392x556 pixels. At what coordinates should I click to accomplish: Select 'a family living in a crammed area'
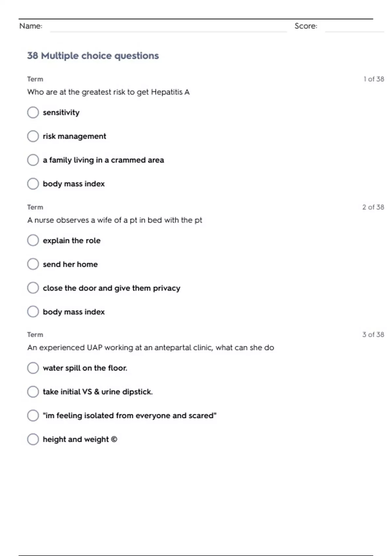(x=33, y=160)
